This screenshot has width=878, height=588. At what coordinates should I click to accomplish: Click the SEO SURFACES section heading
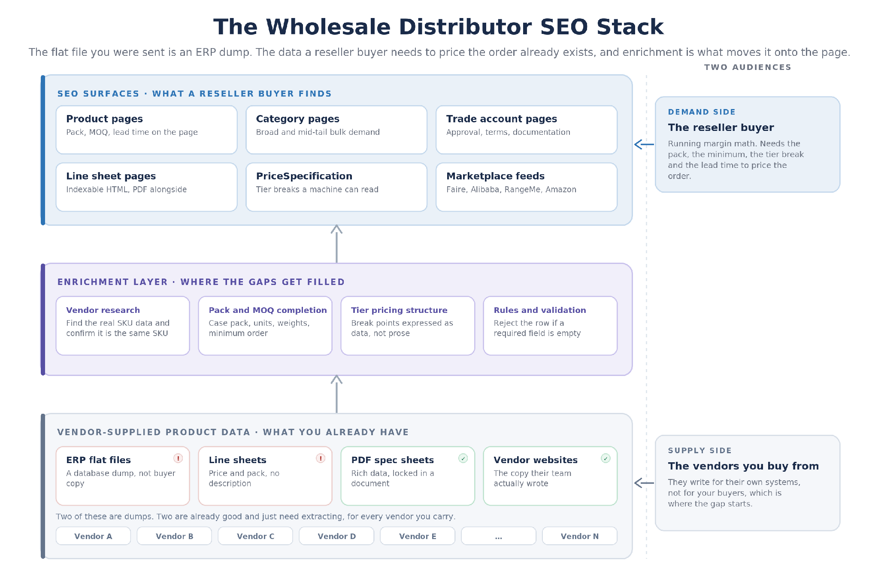[194, 94]
